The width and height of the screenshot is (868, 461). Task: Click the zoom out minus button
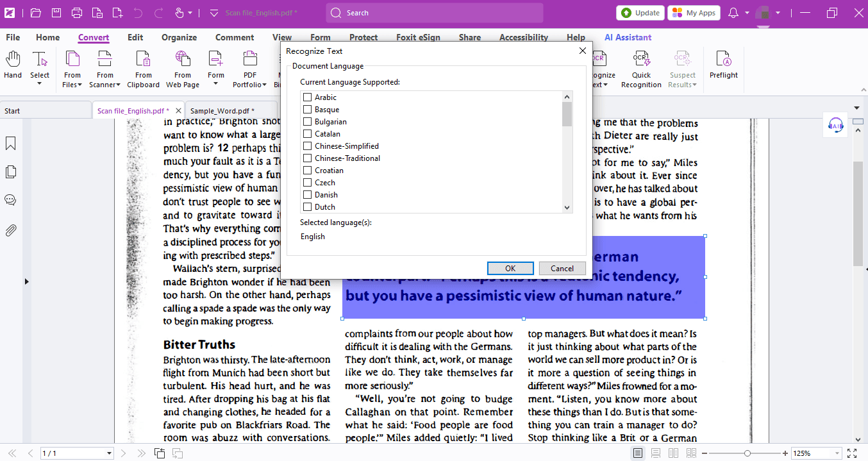704,453
